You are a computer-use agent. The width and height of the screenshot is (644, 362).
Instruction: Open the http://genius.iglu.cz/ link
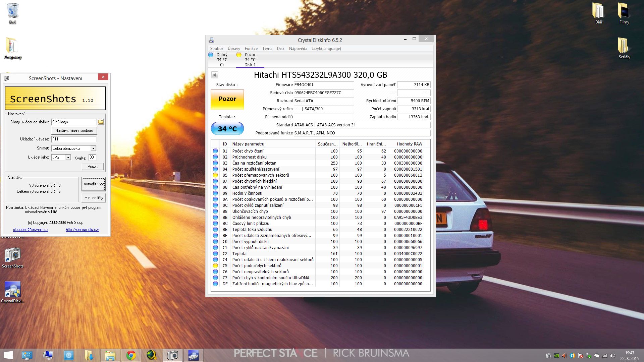click(x=83, y=230)
